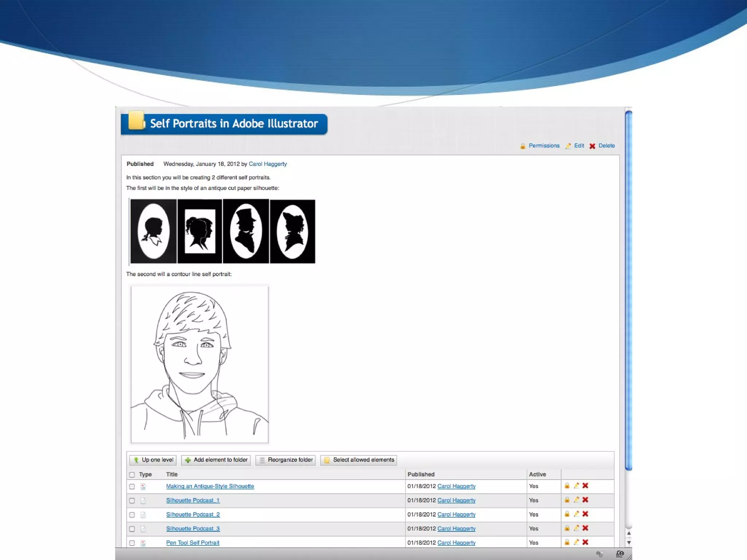Select the checkbox for Silhouette Podcast_3
747x560 pixels.
[132, 529]
